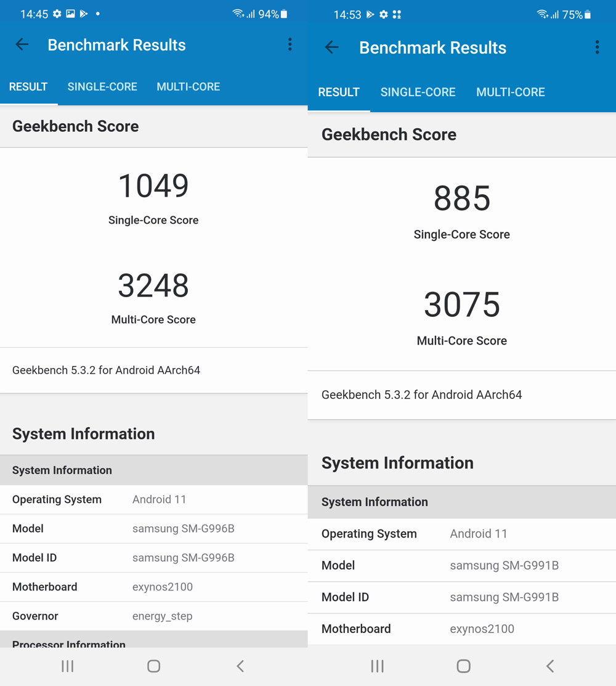Tap the Model row value 'samsung SM-G996B'
This screenshot has width=616, height=686.
[x=184, y=528]
